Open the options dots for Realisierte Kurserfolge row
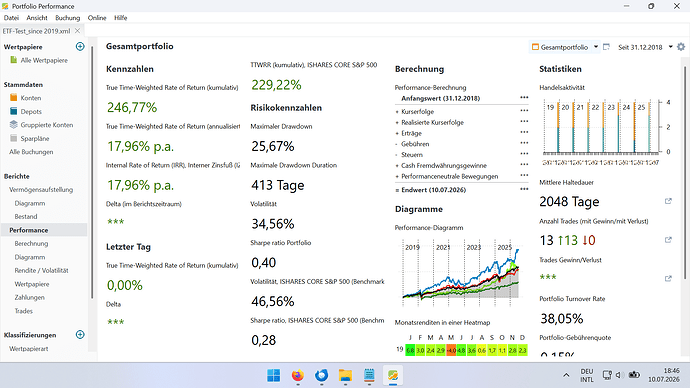The image size is (690, 388). (x=524, y=121)
